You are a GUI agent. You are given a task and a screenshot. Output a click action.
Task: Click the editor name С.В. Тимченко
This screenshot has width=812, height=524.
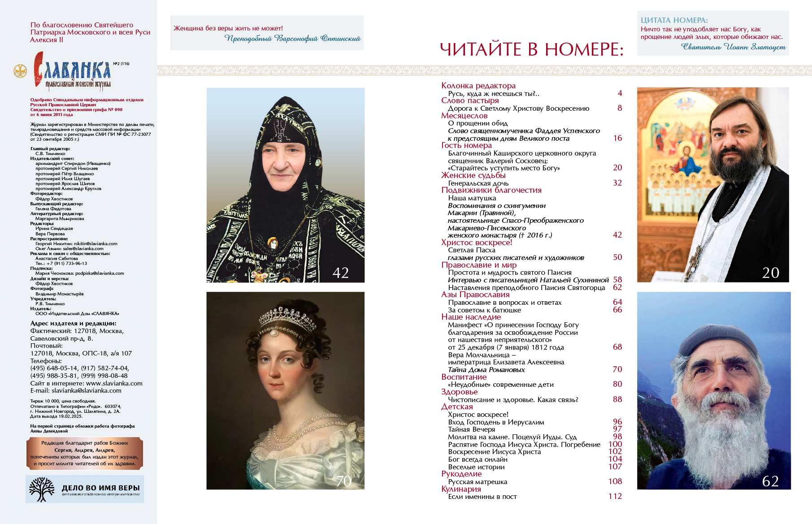click(50, 154)
